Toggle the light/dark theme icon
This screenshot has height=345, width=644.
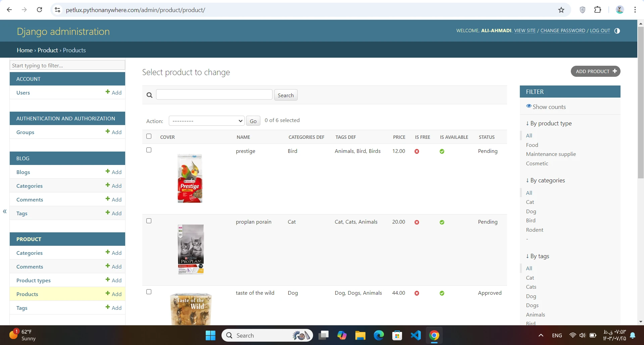[617, 31]
